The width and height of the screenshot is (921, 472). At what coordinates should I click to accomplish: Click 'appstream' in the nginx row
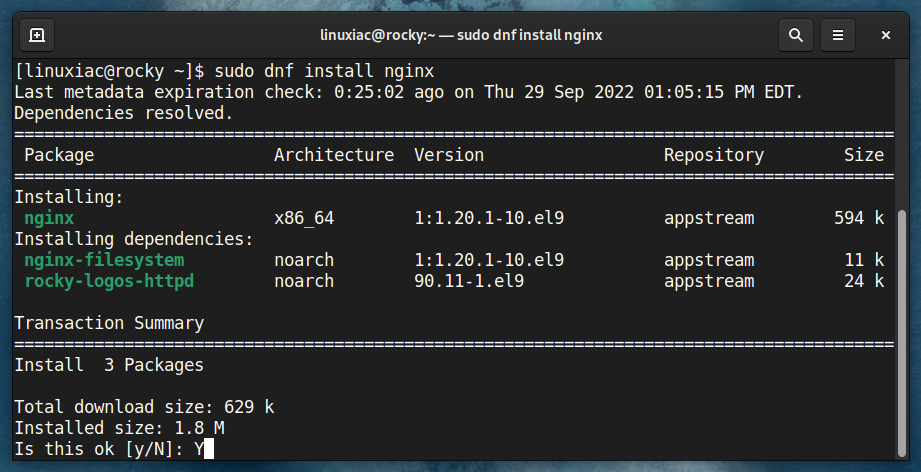[x=709, y=218]
